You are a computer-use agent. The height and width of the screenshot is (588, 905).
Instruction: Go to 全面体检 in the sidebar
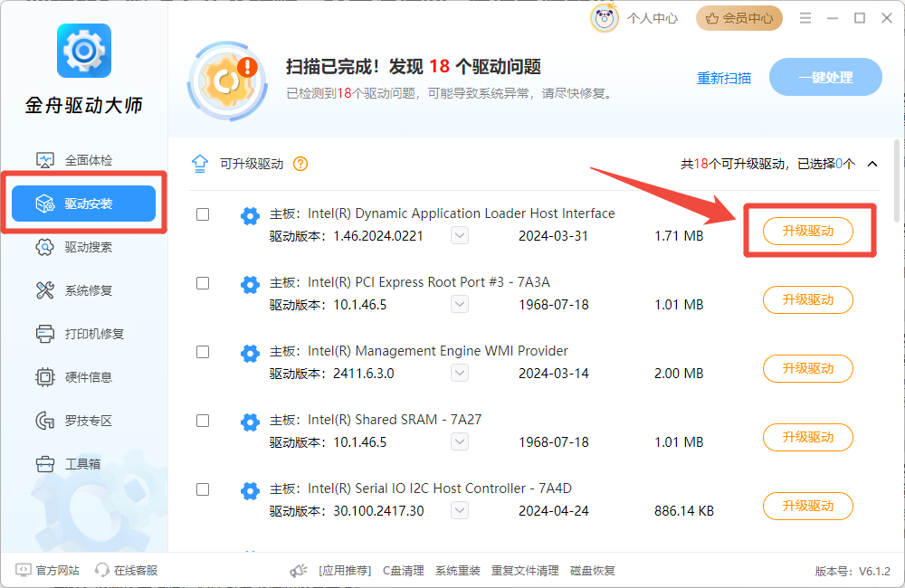[x=83, y=160]
